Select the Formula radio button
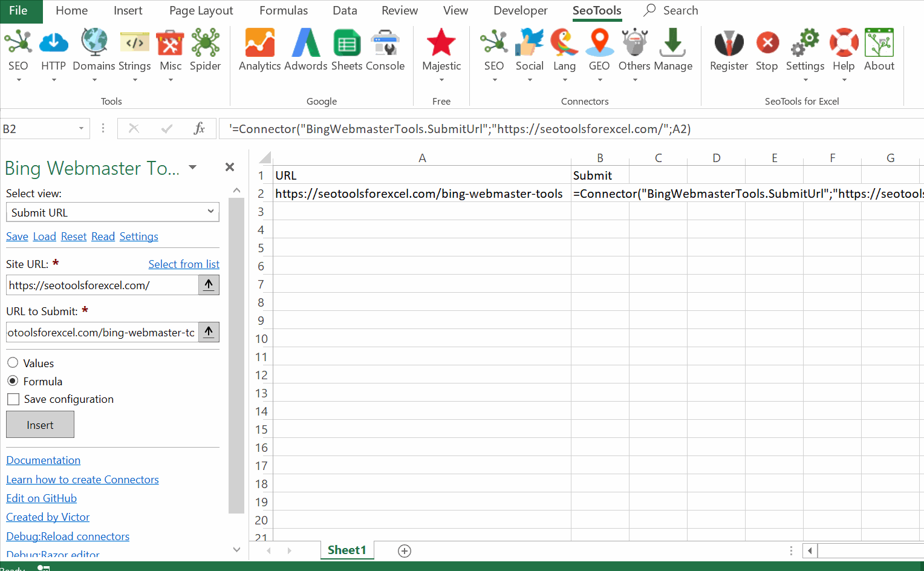Screen dimensions: 924x571 pyautogui.click(x=13, y=381)
